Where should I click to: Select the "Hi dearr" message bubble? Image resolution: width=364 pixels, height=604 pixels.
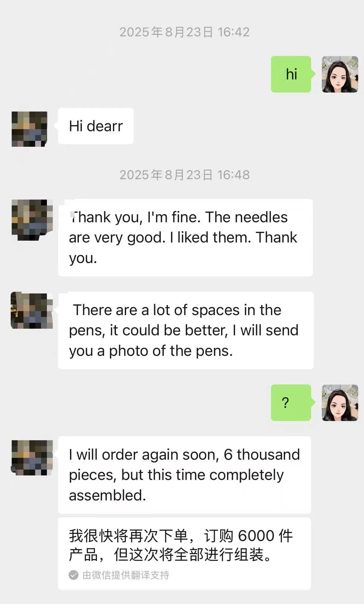pos(96,126)
